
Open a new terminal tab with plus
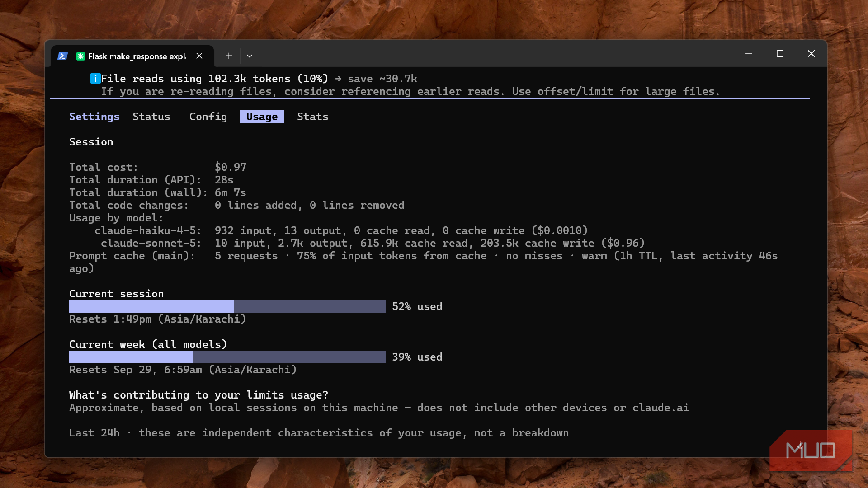pos(229,56)
